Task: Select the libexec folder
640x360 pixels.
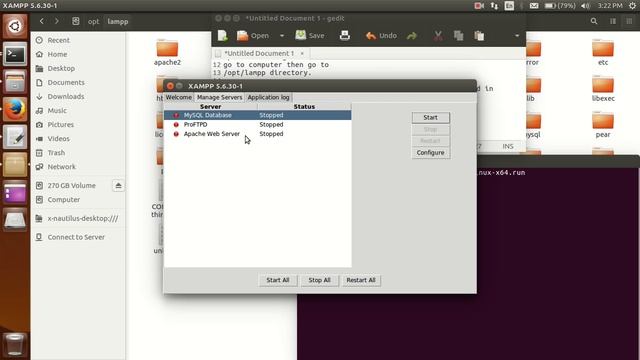Action: [603, 89]
